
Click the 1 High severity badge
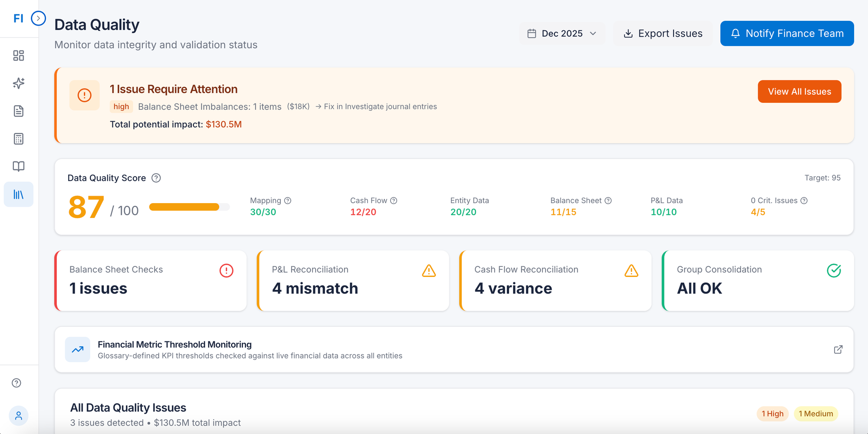[x=773, y=414]
